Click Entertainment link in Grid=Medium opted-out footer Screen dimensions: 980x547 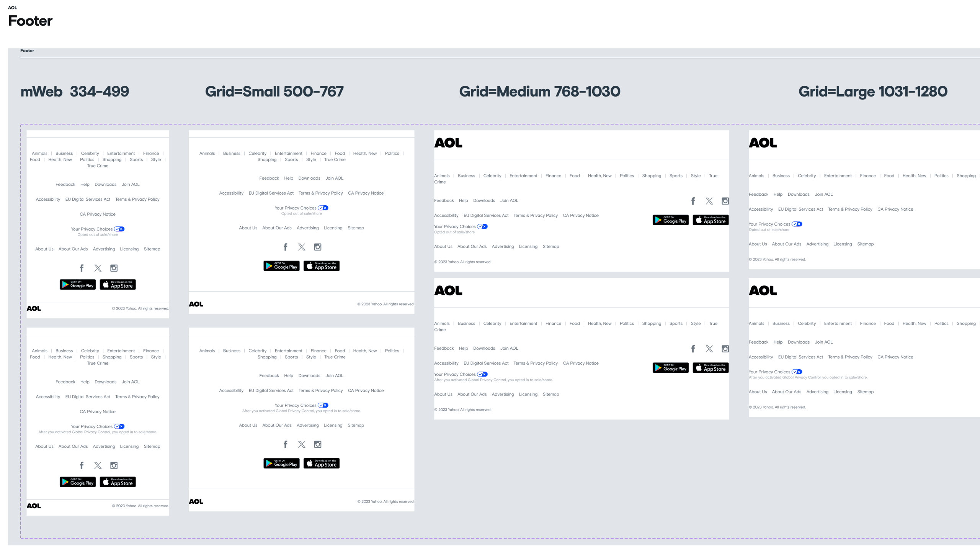click(523, 176)
